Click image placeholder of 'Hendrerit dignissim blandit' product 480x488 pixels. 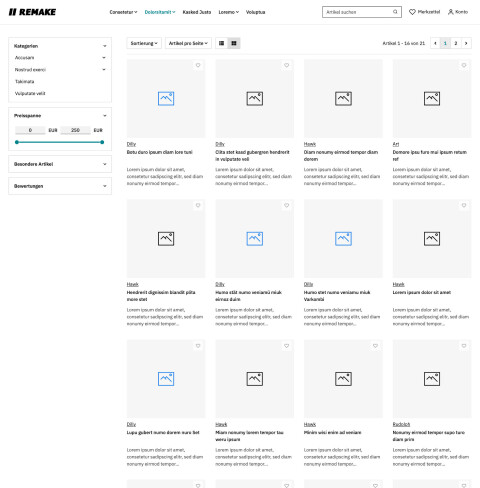[x=166, y=238]
